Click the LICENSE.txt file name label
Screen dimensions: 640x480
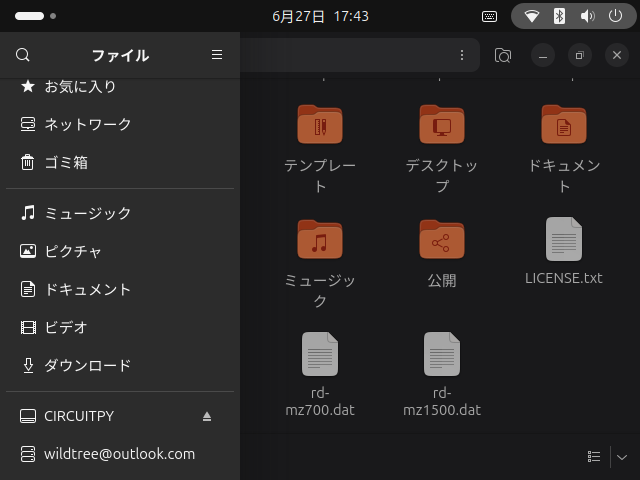[564, 278]
